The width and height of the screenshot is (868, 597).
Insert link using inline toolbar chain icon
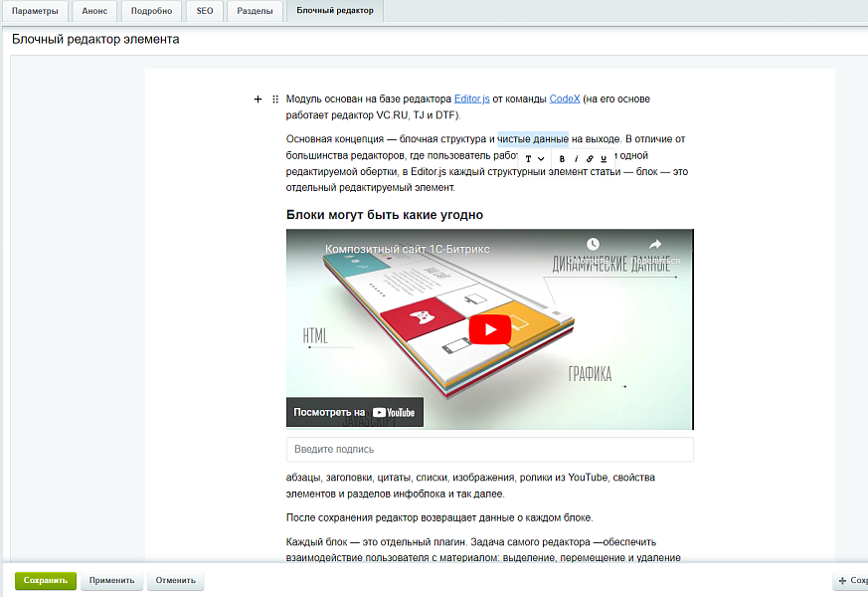point(590,159)
